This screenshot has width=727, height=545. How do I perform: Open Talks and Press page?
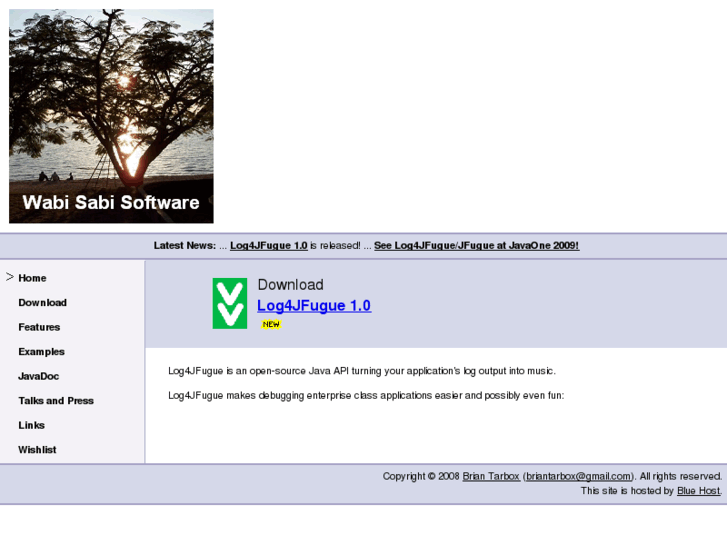(56, 401)
